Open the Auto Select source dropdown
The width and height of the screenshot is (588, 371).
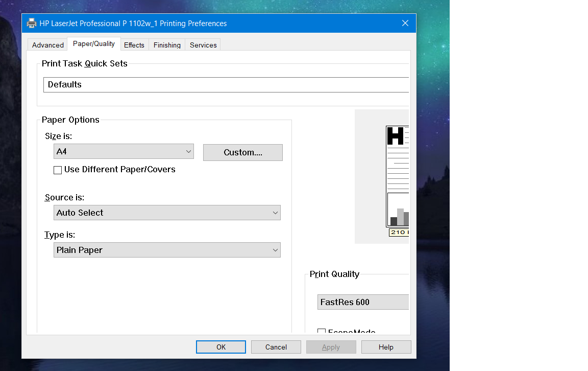[x=167, y=213]
